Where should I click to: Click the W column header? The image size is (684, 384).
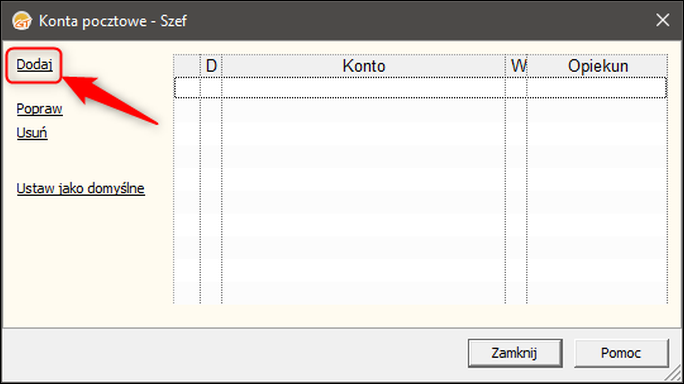[x=516, y=66]
